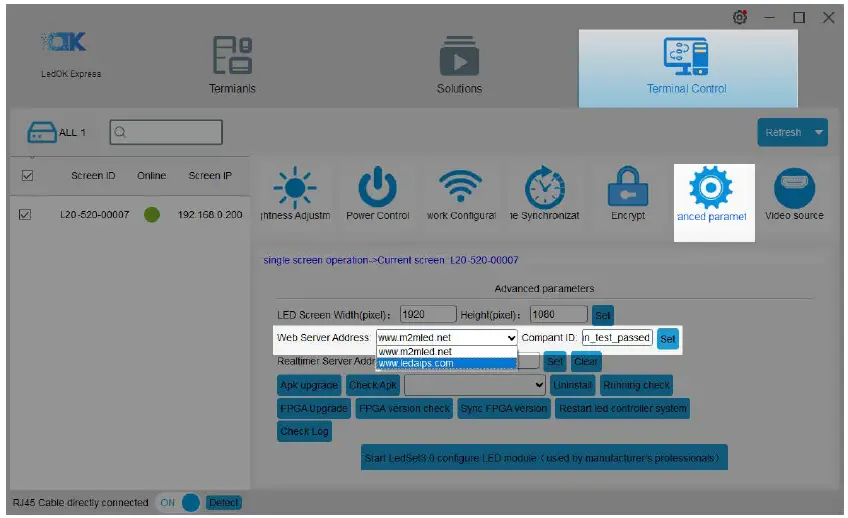Screen dimensions: 848x518
Task: Click the Running check button
Action: tap(636, 385)
